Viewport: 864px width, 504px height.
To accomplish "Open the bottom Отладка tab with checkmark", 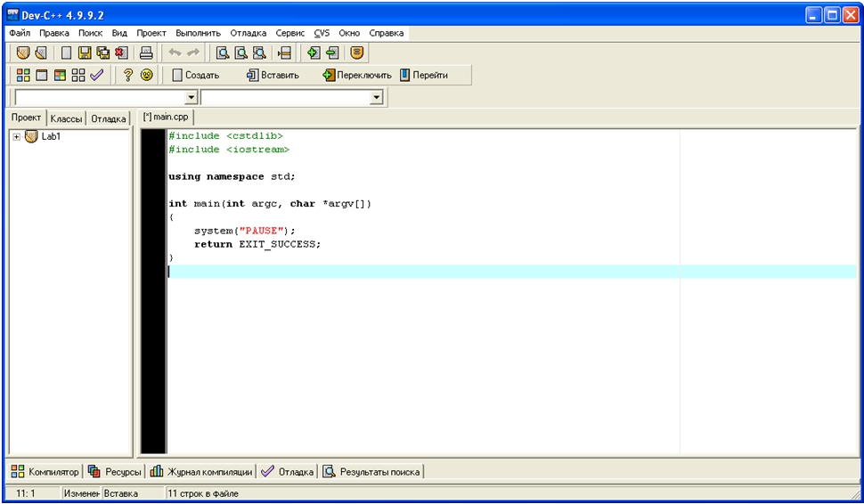I will [x=287, y=472].
